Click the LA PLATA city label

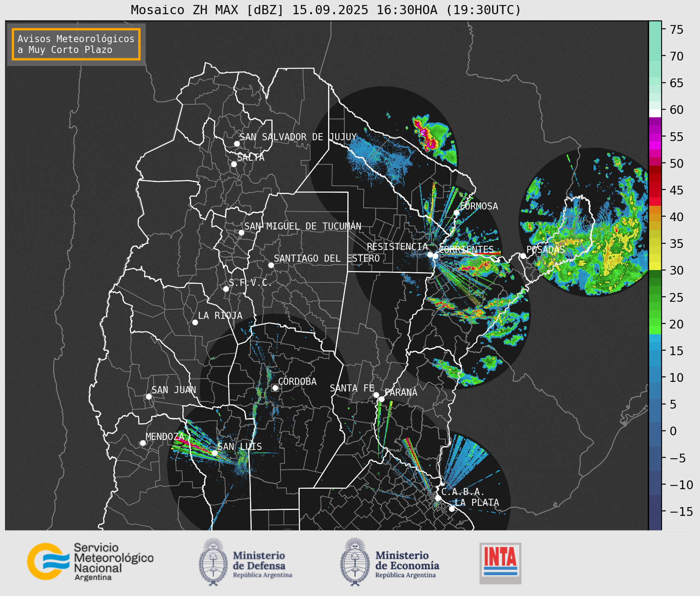click(477, 503)
